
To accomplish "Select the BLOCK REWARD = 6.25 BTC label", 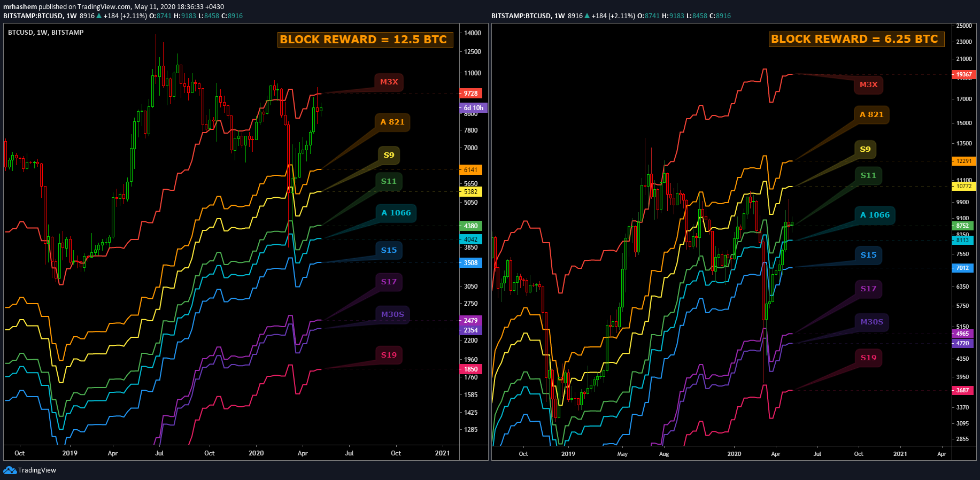I will pyautogui.click(x=856, y=39).
